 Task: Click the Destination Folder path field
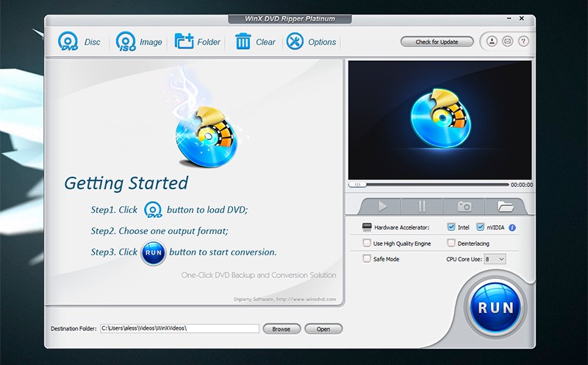[179, 329]
